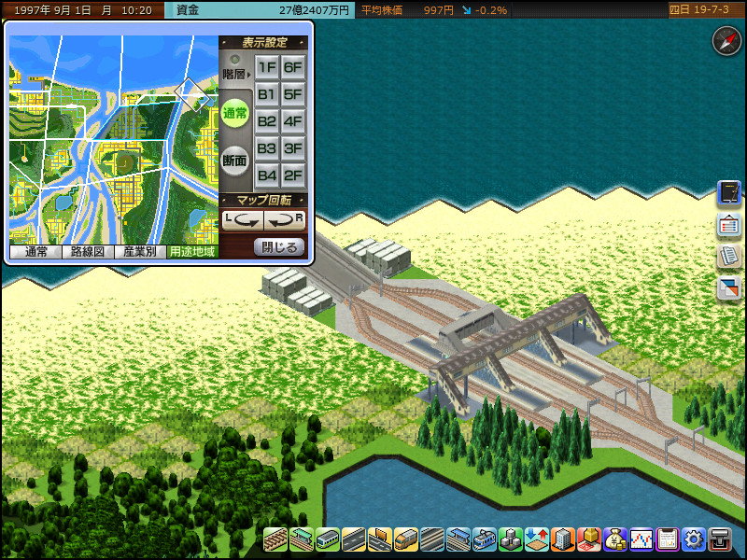
Task: Open the black notebook map icon
Action: point(729,194)
